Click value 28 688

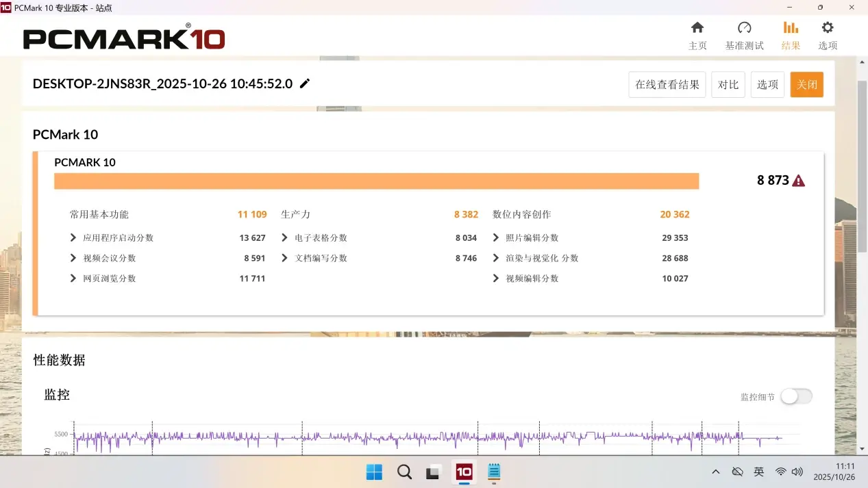[675, 258]
